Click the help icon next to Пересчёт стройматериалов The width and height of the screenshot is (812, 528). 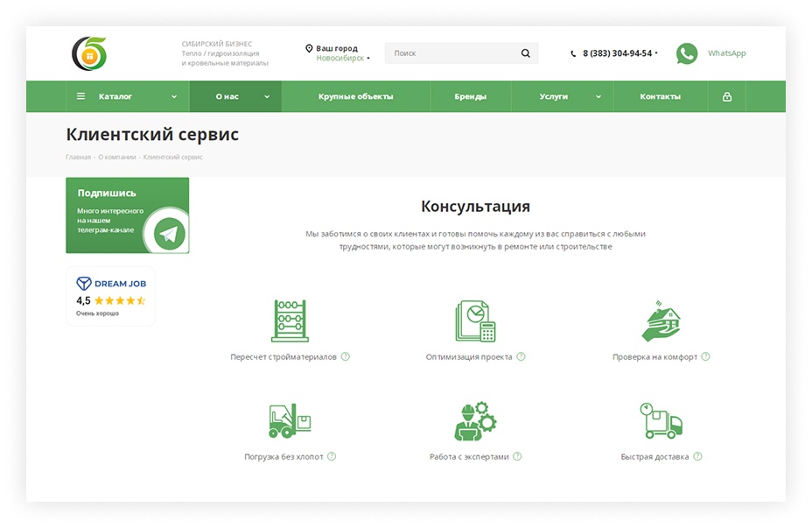346,356
